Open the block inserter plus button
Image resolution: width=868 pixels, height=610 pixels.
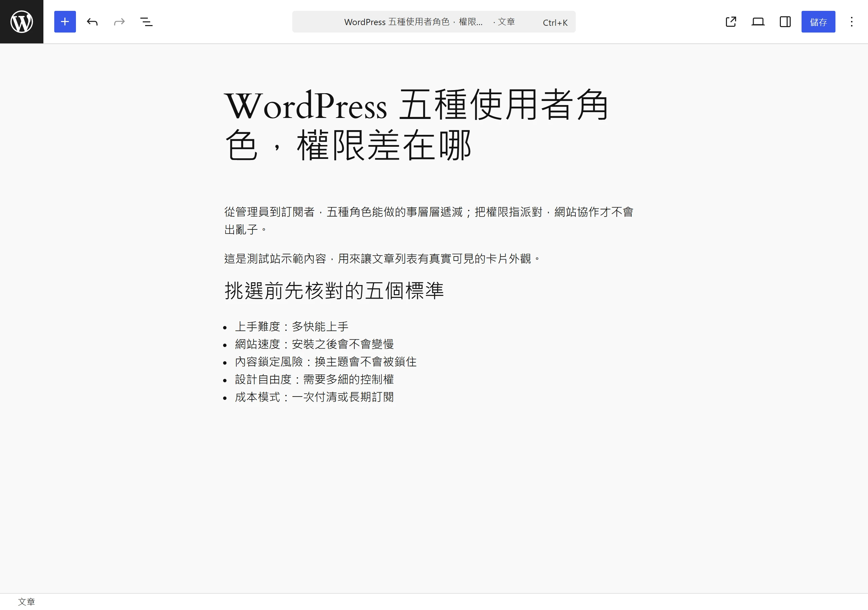pos(65,22)
